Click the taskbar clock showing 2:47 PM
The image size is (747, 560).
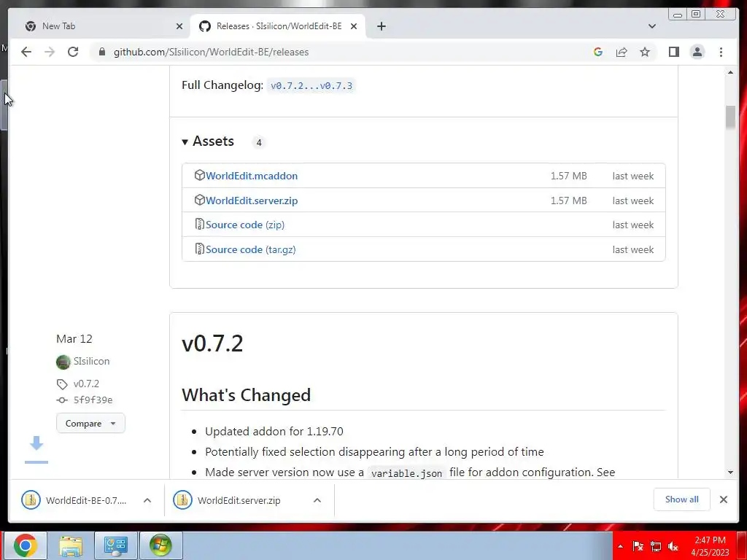(x=710, y=546)
